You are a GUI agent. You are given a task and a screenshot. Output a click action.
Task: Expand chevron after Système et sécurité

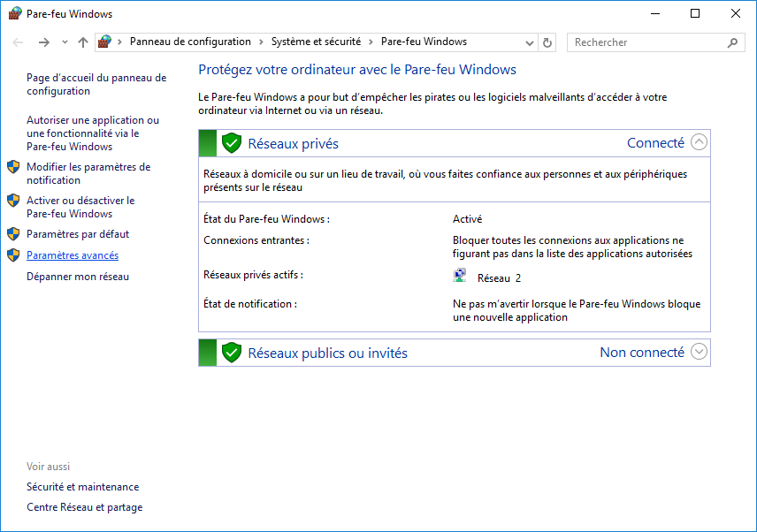pos(371,42)
